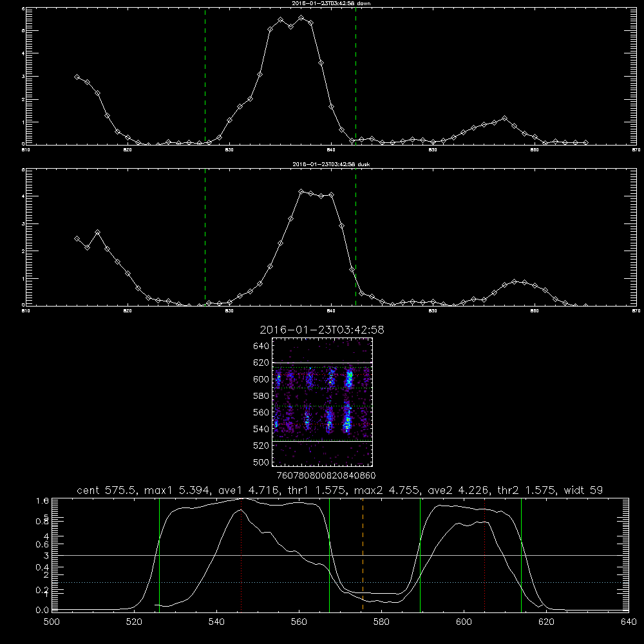This screenshot has width=644, height=644.
Task: Click '560' on the spectral image y-axis
Action: pos(261,412)
